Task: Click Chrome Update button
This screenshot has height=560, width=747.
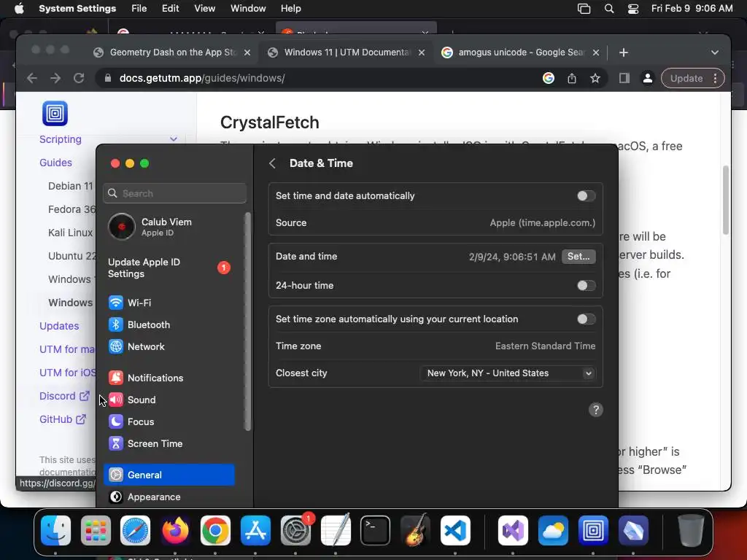Action: 686,78
